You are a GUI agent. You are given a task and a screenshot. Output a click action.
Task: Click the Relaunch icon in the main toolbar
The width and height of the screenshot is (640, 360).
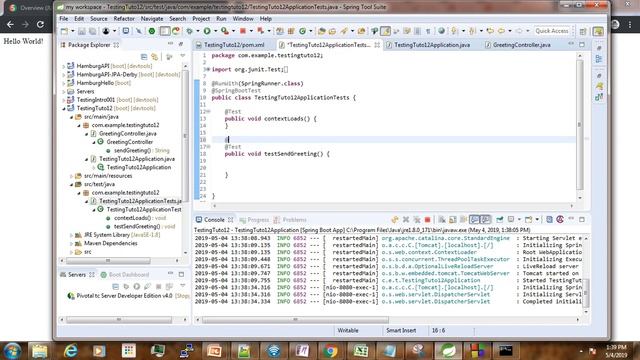tap(260, 31)
